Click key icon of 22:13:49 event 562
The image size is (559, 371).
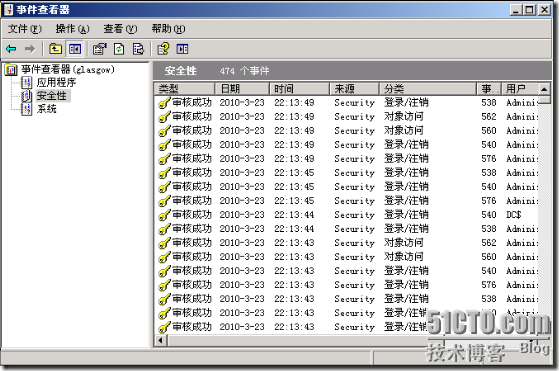click(164, 117)
